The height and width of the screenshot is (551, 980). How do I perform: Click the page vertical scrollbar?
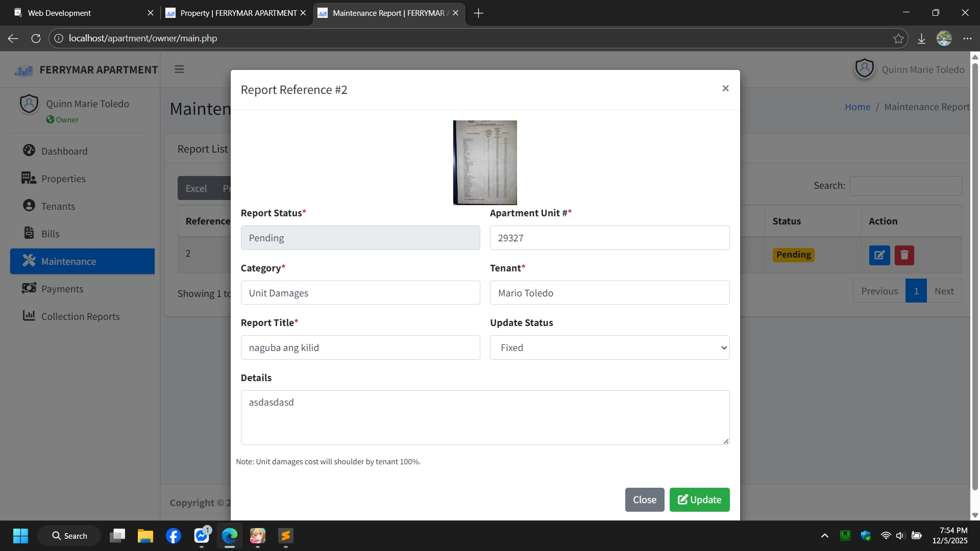tap(975, 275)
